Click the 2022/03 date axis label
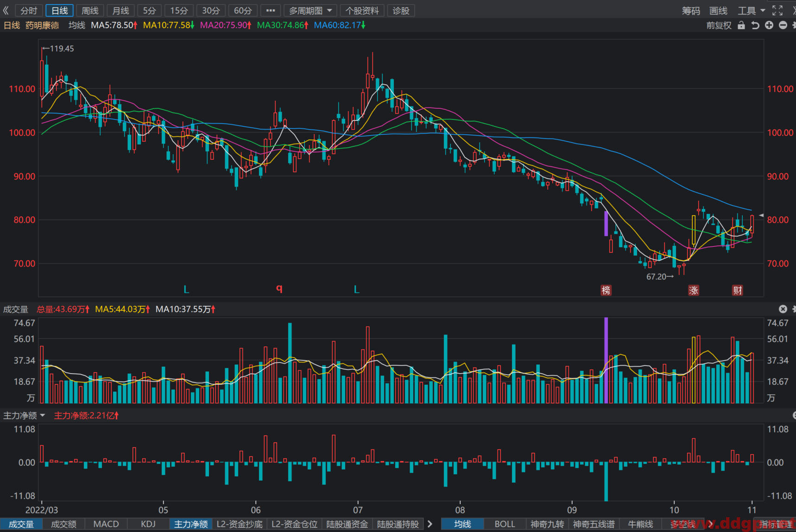 click(42, 510)
